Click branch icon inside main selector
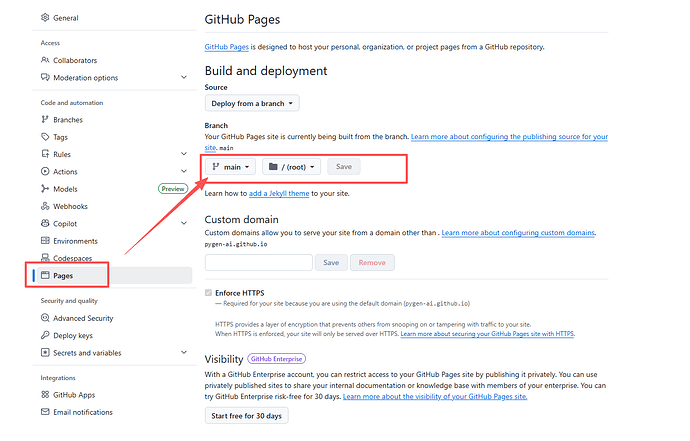 tap(216, 167)
